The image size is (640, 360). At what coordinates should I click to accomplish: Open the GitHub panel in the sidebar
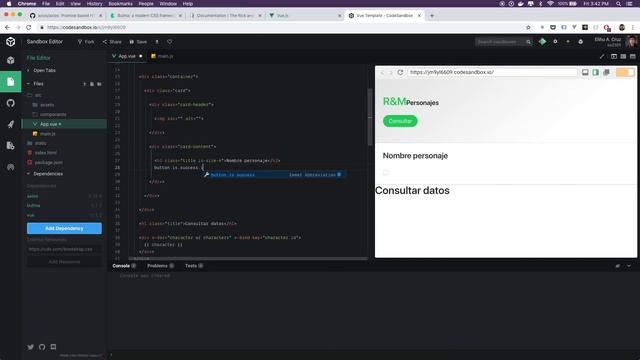(x=11, y=103)
